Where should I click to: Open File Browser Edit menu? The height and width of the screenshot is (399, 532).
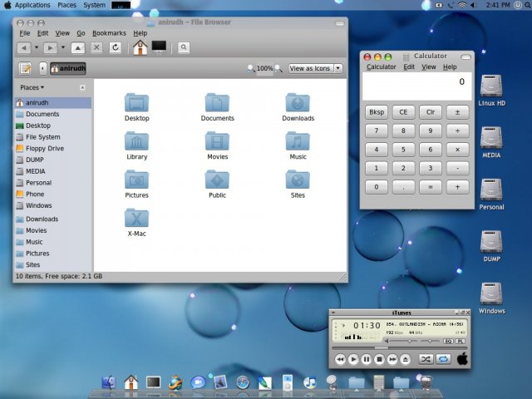[42, 33]
